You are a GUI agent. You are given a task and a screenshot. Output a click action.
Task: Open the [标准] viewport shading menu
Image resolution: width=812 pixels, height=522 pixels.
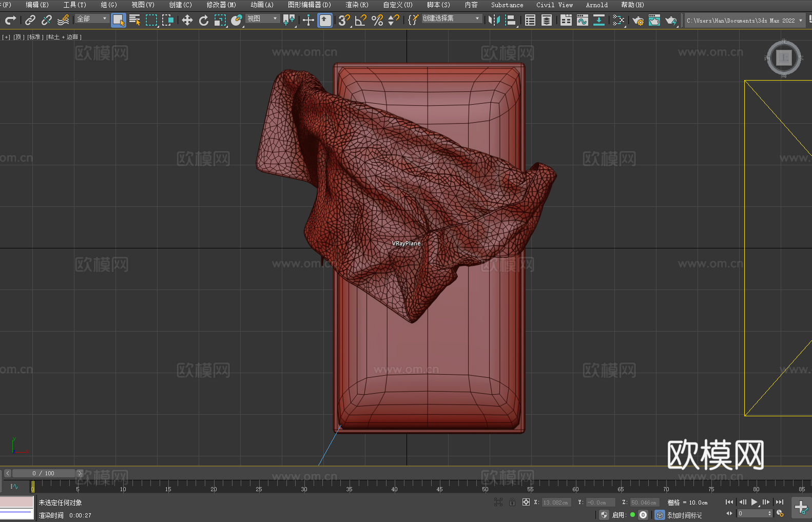[35, 37]
